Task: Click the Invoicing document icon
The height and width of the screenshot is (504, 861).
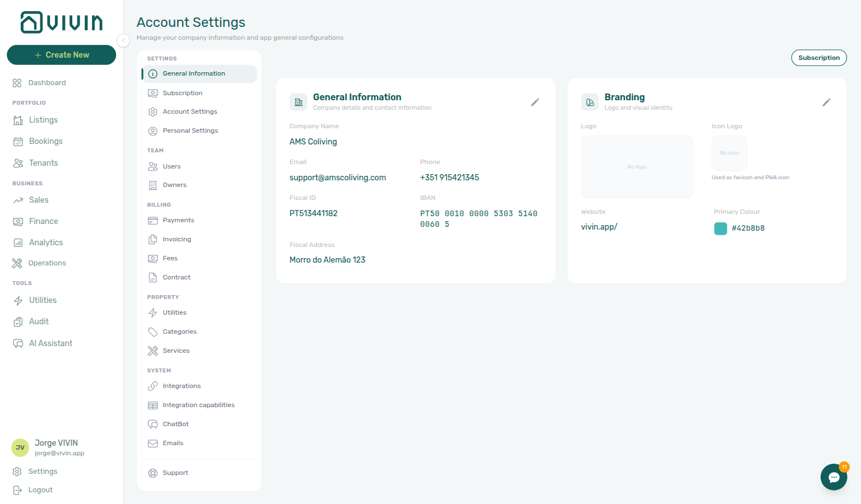Action: click(152, 240)
